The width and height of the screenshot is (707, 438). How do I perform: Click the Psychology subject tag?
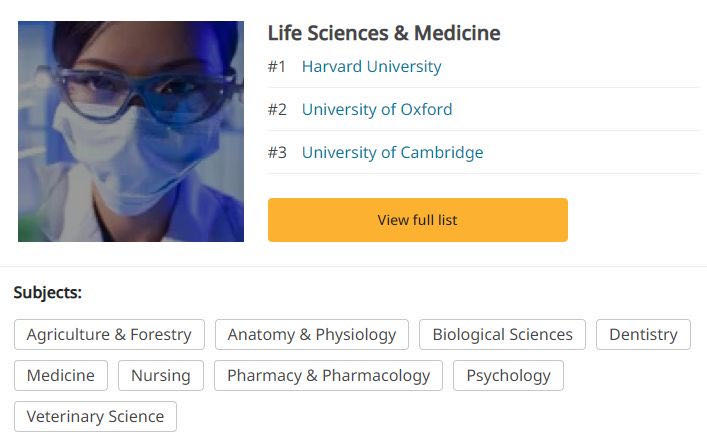click(x=508, y=375)
